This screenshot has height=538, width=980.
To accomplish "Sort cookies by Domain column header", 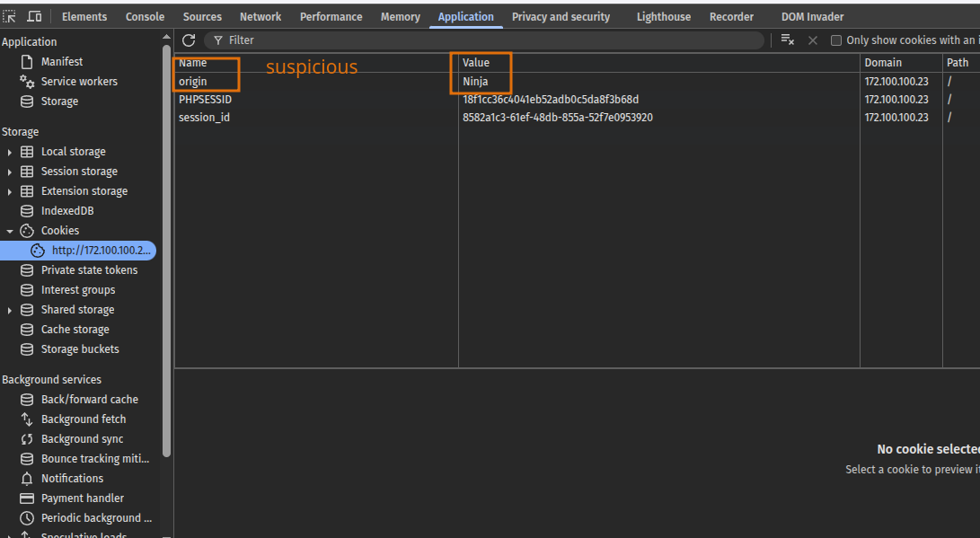I will (900, 63).
